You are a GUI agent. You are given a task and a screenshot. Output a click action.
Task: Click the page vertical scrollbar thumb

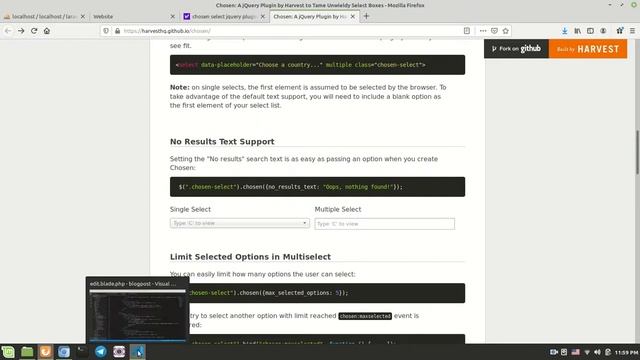click(x=637, y=152)
